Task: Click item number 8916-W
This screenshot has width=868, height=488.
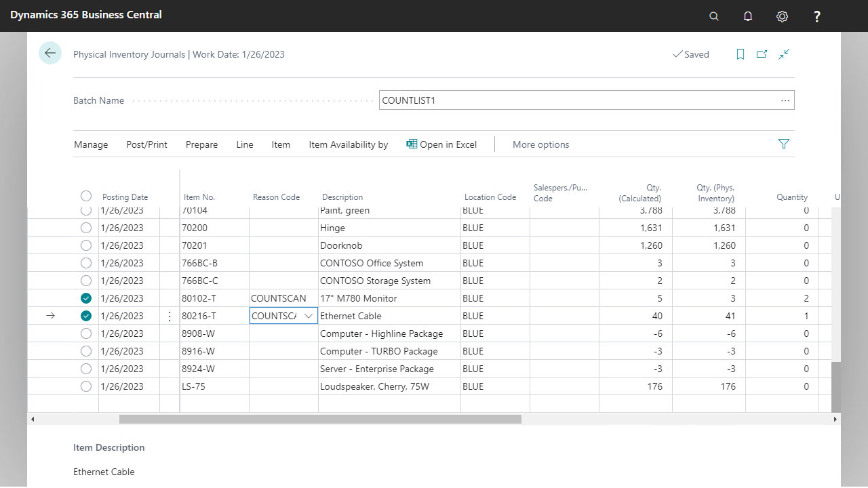Action: tap(198, 351)
